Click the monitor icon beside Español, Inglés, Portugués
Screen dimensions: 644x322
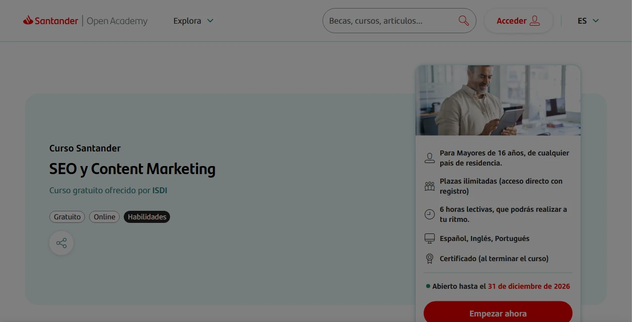430,238
